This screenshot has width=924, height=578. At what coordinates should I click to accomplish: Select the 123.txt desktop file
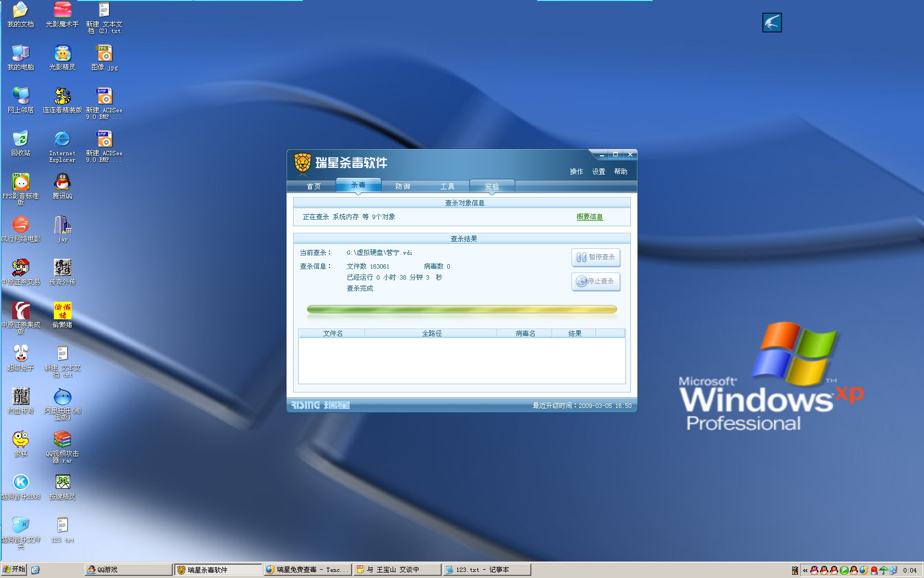[62, 530]
